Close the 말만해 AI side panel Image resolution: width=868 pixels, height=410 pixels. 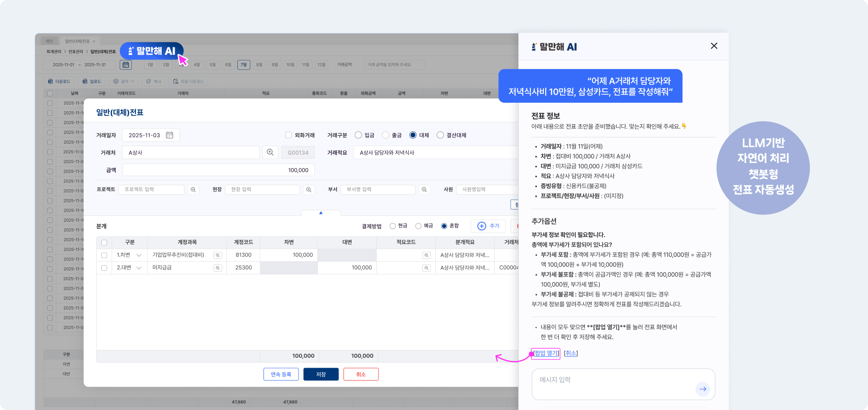[x=714, y=46]
